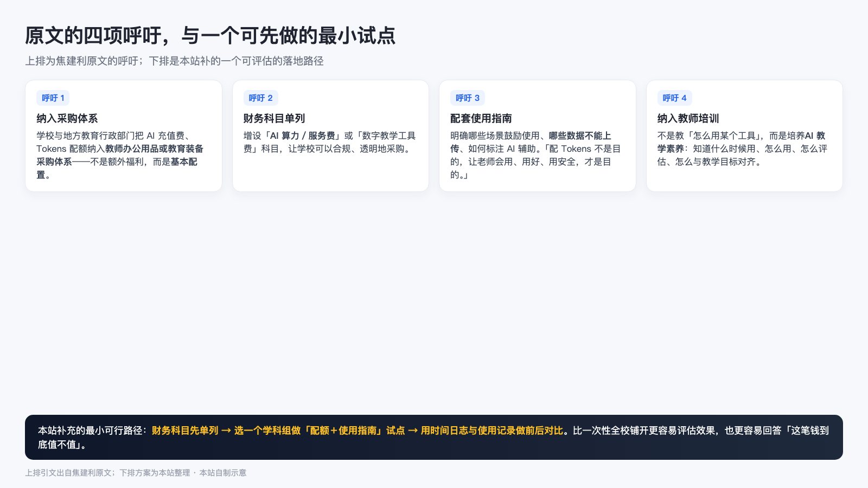Click the paragraph starting with 增设「AI 算力
Image resolution: width=868 pixels, height=488 pixels.
pyautogui.click(x=330, y=142)
